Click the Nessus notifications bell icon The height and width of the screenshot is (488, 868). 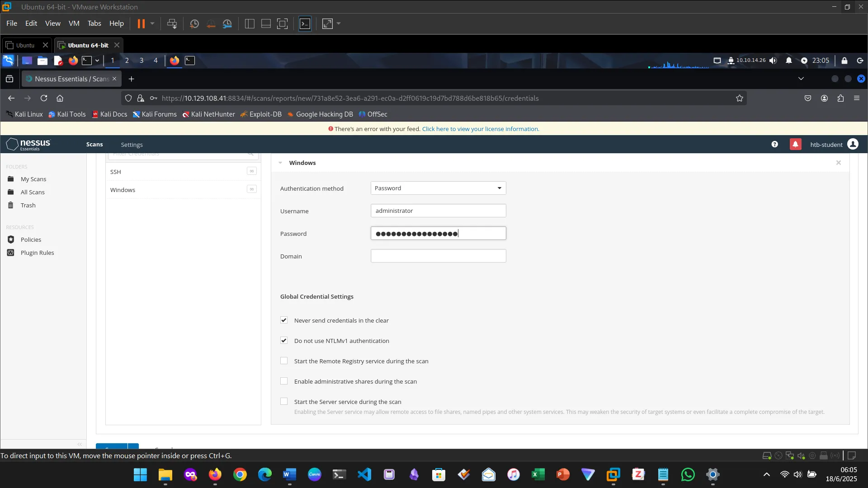[795, 144]
